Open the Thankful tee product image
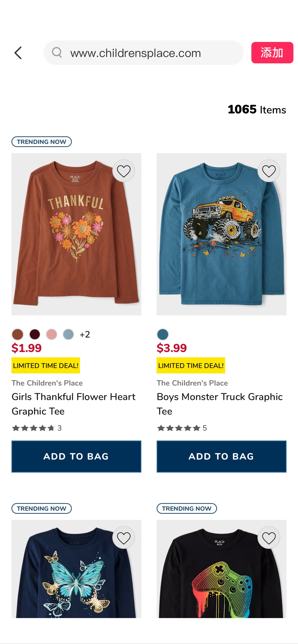Image resolution: width=298 pixels, height=644 pixels. tap(76, 234)
